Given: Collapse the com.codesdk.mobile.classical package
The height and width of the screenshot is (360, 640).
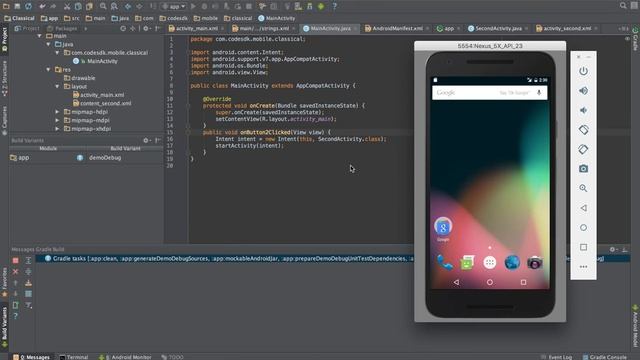Looking at the screenshot, I should point(57,53).
